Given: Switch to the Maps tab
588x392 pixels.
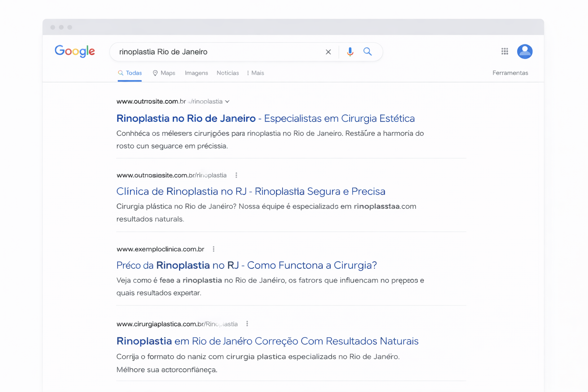Looking at the screenshot, I should tap(167, 73).
